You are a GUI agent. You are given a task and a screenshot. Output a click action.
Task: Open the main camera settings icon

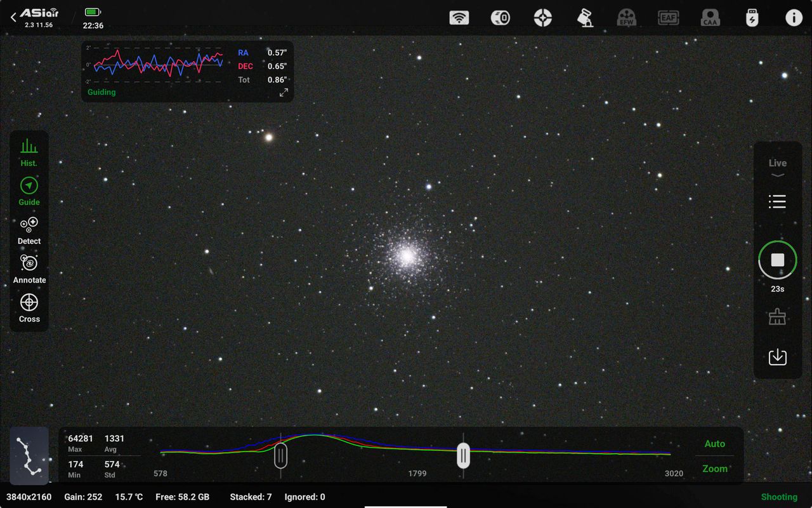click(501, 18)
